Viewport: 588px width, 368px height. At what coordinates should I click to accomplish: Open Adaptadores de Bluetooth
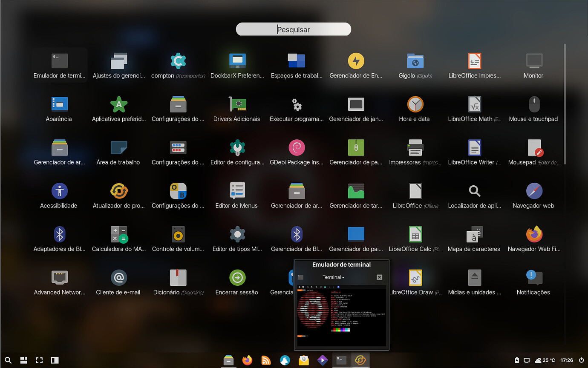coord(60,239)
